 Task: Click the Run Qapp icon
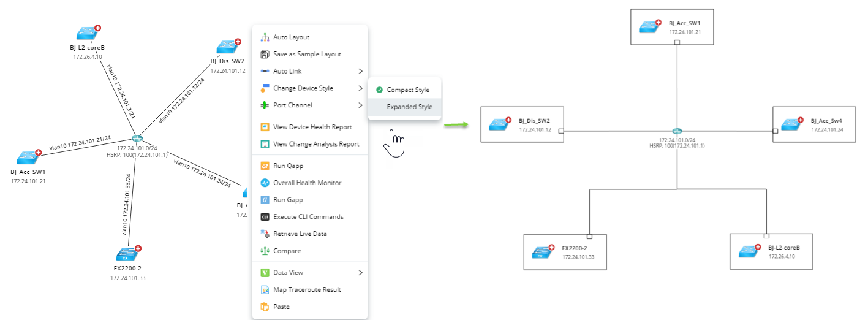tap(265, 166)
